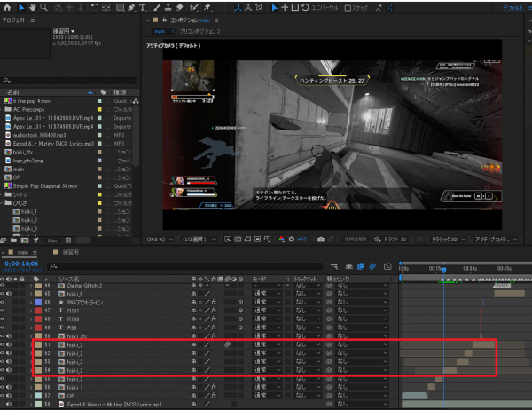Click the Reset exposure icon
The height and width of the screenshot is (410, 532).
click(291, 239)
